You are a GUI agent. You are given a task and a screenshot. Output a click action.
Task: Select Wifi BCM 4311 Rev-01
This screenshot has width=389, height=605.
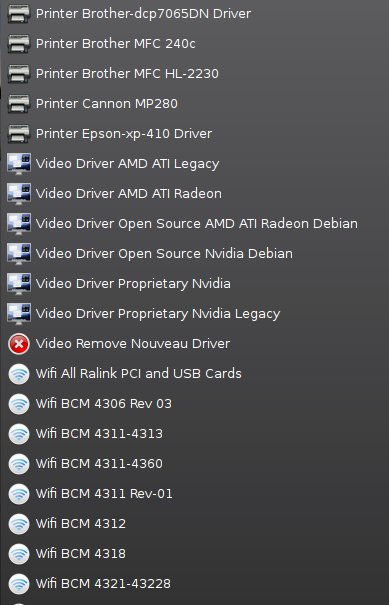[194, 493]
